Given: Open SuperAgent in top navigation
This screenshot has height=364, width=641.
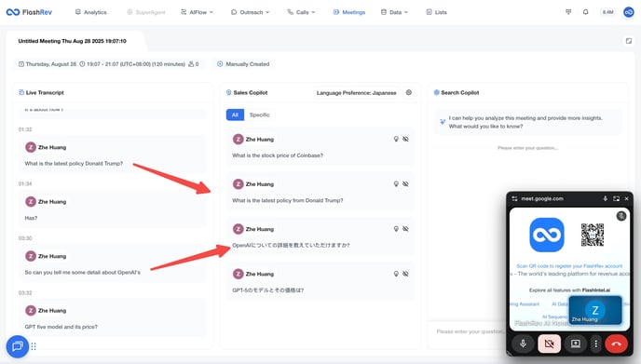Looking at the screenshot, I should 146,12.
